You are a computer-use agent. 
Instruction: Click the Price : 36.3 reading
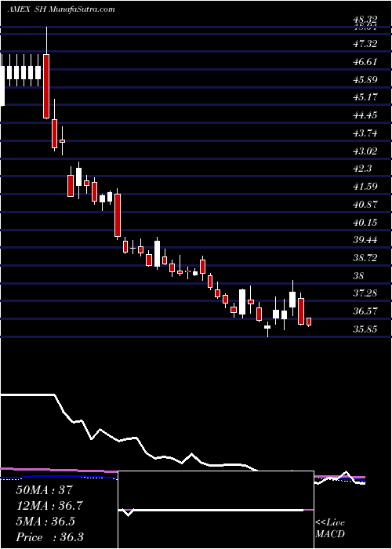(x=50, y=537)
